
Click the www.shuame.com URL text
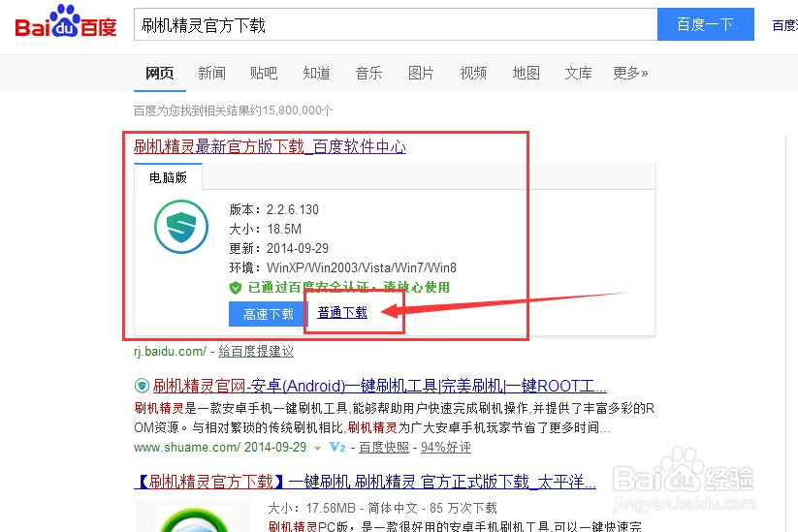click(187, 448)
